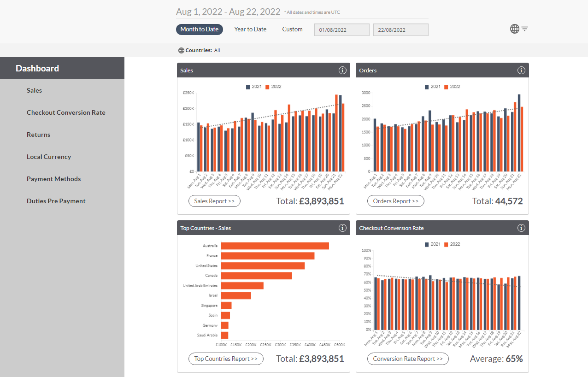
Task: Click the Orders total 44,572
Action: [x=509, y=201]
